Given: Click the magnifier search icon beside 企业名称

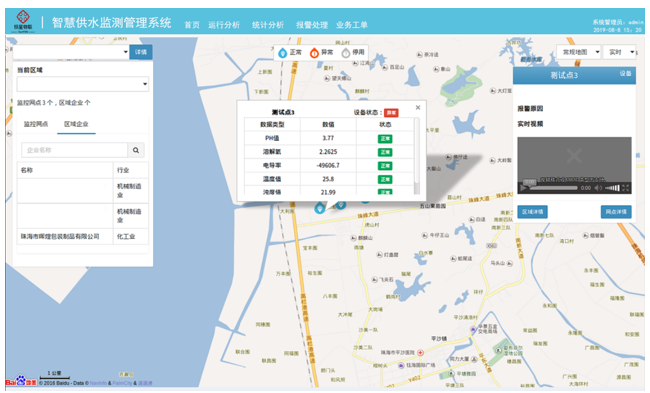Looking at the screenshot, I should pyautogui.click(x=136, y=150).
